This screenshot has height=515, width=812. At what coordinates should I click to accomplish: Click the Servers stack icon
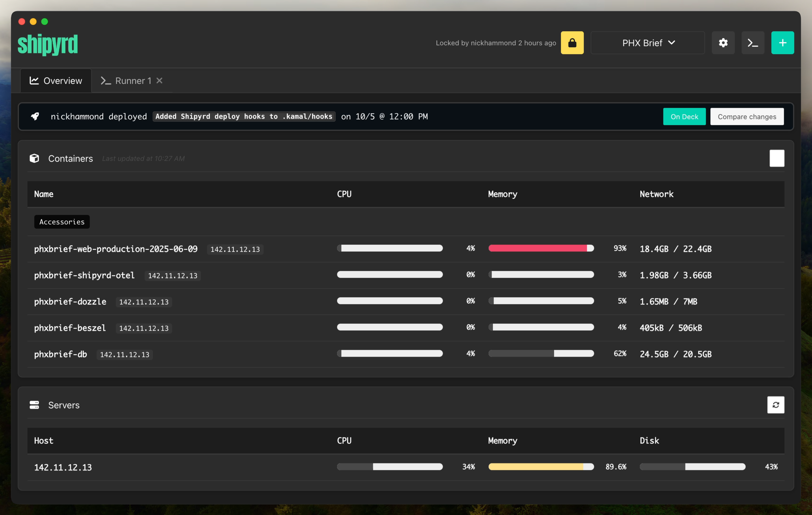click(x=35, y=405)
